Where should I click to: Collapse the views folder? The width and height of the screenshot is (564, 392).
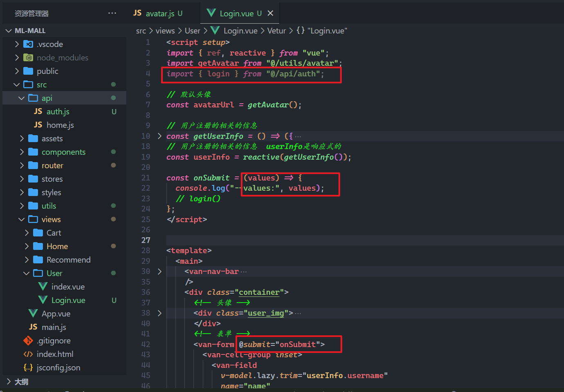tap(22, 219)
